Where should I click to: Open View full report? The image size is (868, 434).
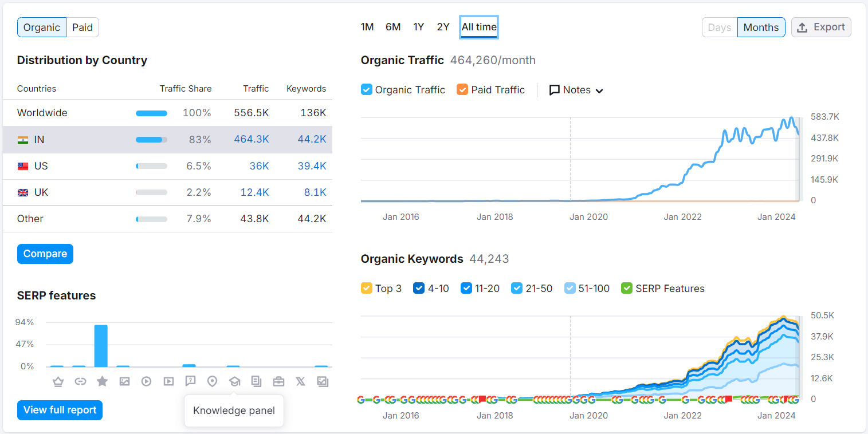pos(60,410)
